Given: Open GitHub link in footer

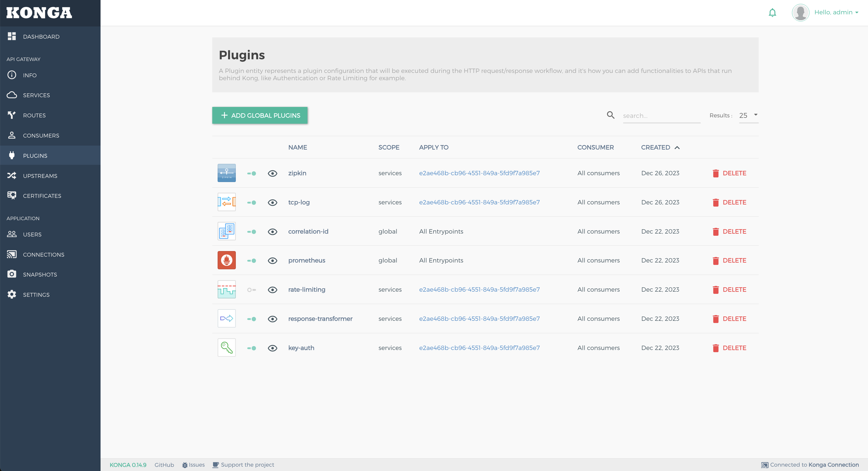Looking at the screenshot, I should pos(164,465).
